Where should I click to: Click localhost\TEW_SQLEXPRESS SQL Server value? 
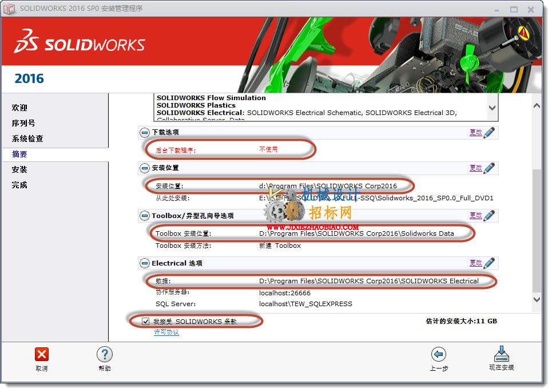click(x=305, y=304)
